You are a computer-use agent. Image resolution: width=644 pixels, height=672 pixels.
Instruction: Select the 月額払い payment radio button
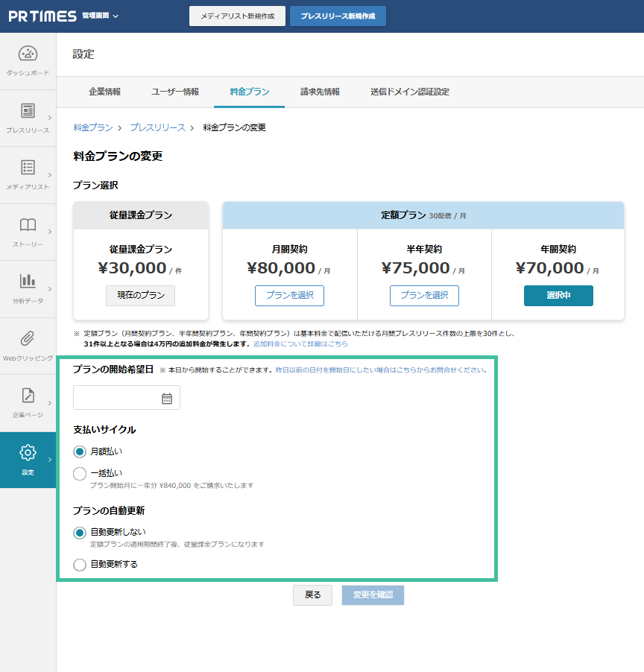point(80,451)
